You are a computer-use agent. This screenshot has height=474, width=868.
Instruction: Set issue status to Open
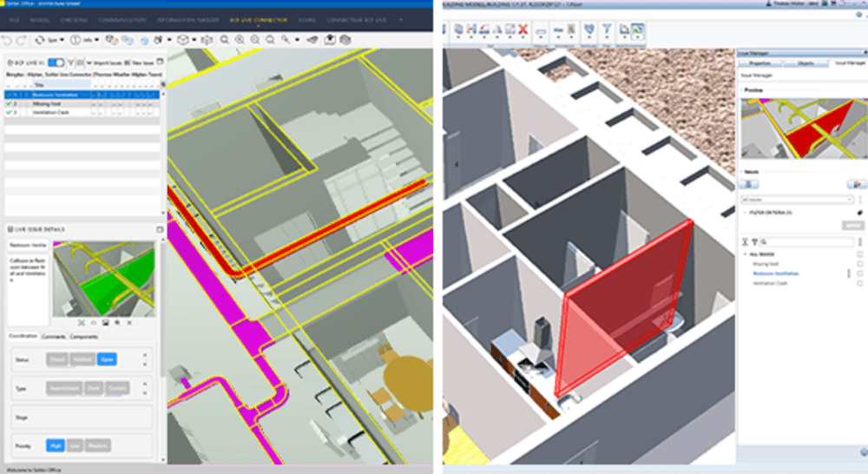point(107,359)
